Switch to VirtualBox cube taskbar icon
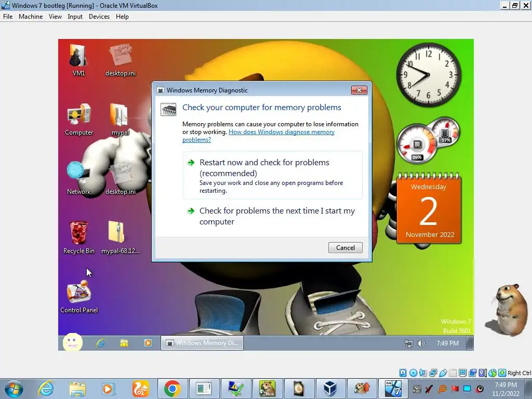This screenshot has height=399, width=532. tap(330, 389)
